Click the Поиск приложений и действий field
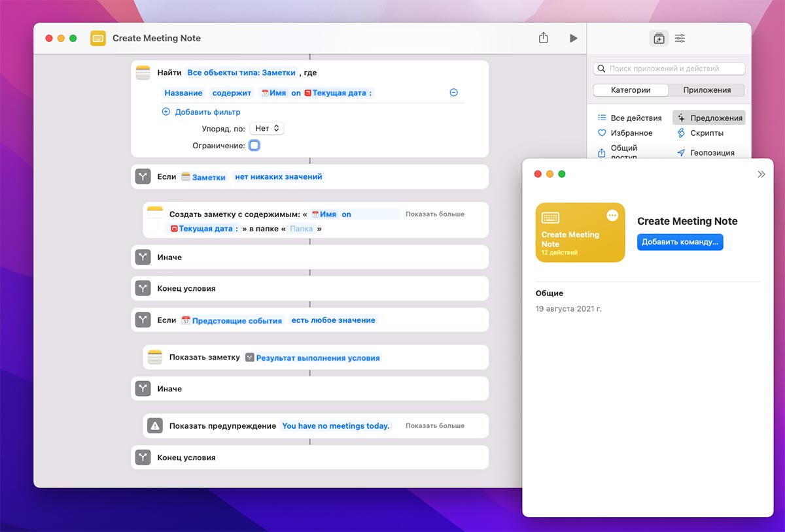Viewport: 785px width, 532px height. point(669,69)
